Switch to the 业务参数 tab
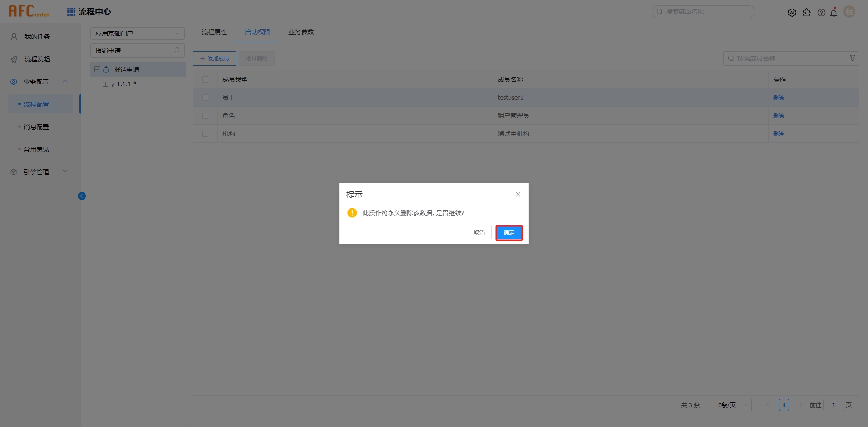This screenshot has width=868, height=427. 301,32
